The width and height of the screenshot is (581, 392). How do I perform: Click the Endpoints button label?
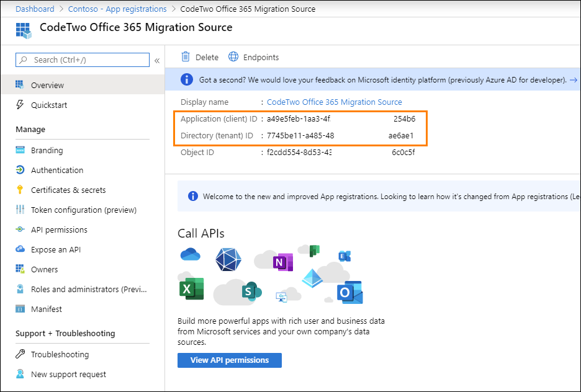[261, 57]
